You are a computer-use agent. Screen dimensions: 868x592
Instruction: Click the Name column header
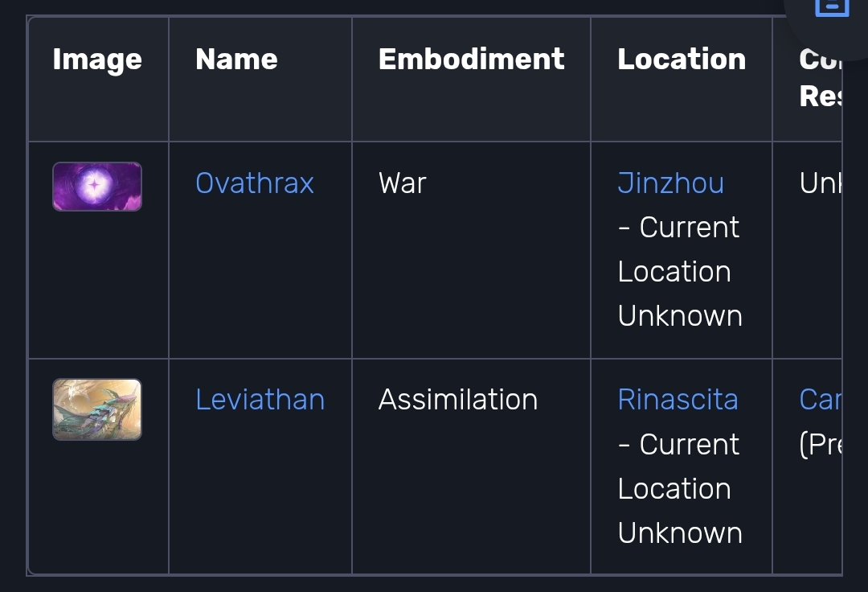[x=236, y=60]
